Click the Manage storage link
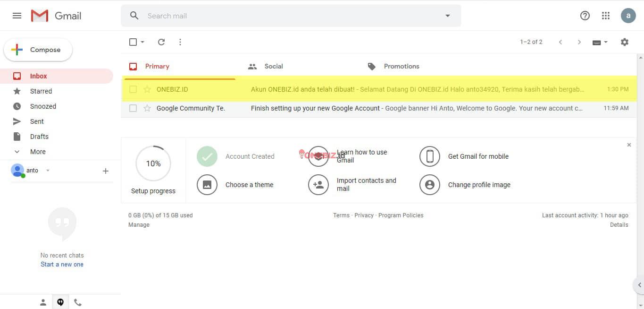Viewport: 644px width, 309px height. click(x=139, y=225)
